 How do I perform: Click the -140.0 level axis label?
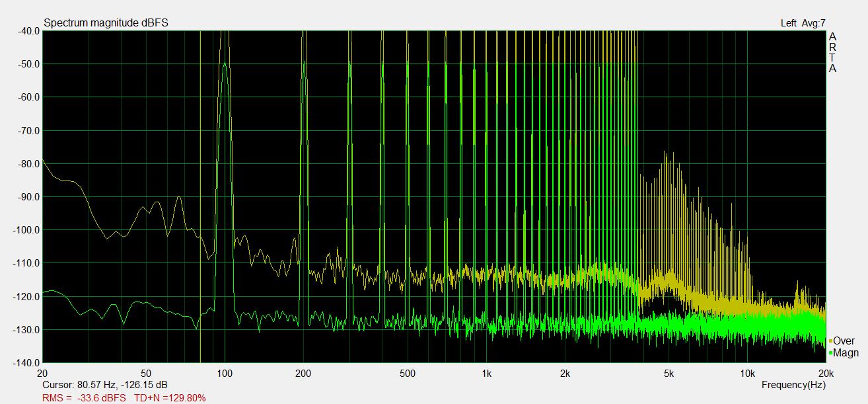tap(26, 363)
